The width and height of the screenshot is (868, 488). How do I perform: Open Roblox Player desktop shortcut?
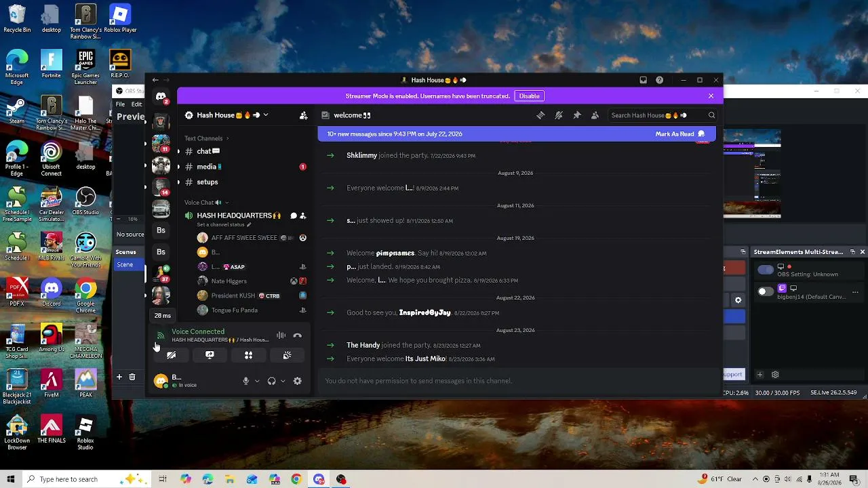coord(119,19)
